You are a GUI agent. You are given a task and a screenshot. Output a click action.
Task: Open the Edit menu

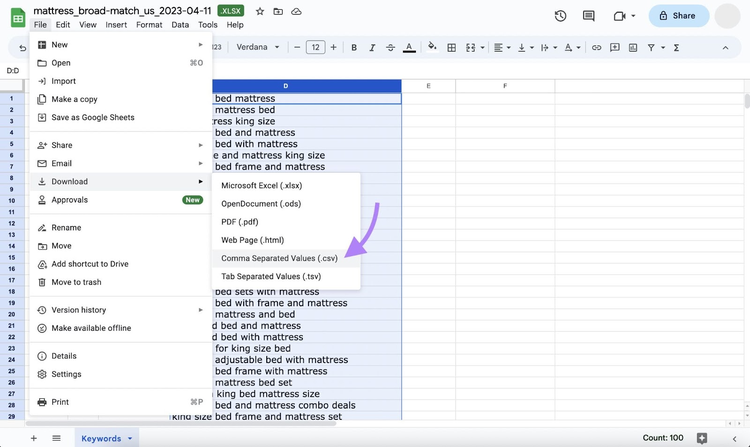point(63,25)
